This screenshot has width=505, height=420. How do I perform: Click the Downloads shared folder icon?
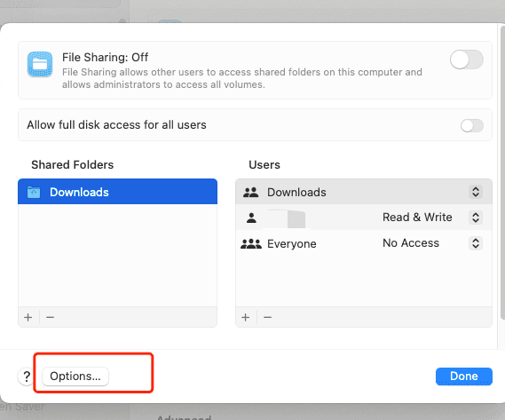34,192
